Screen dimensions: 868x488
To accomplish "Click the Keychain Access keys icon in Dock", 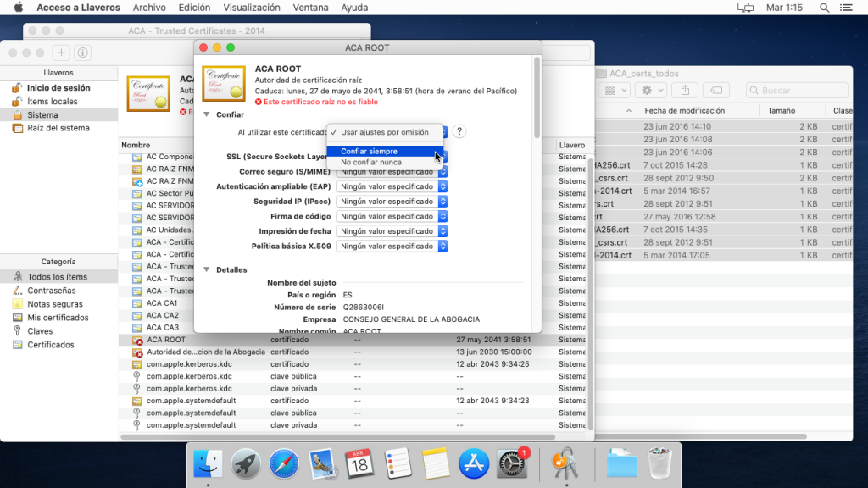I will point(565,463).
